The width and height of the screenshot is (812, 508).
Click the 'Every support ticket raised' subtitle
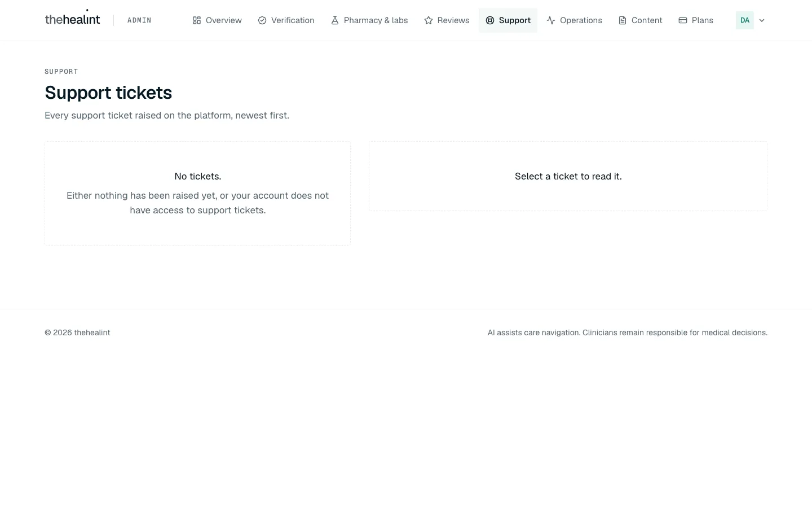pos(167,115)
